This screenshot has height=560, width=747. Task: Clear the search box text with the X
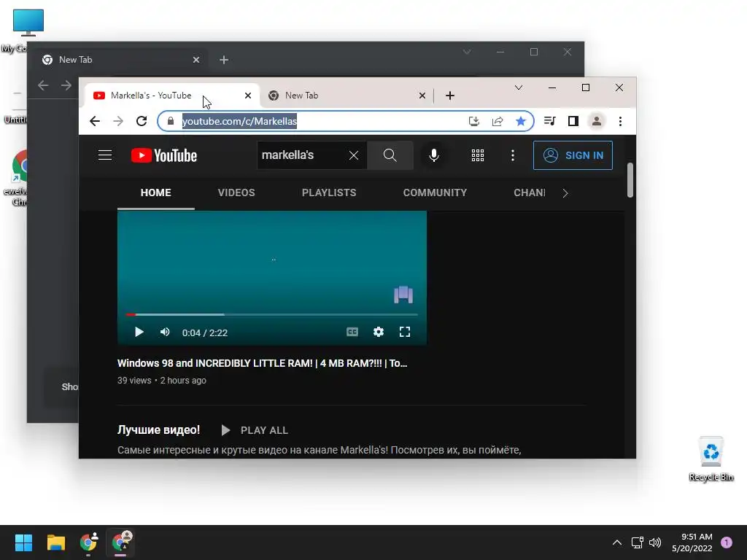pos(354,155)
